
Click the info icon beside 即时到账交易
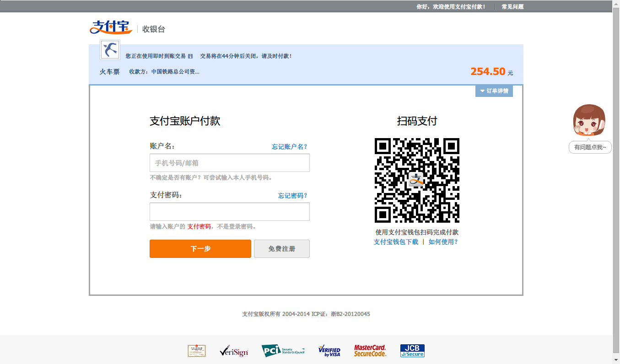[x=190, y=56]
